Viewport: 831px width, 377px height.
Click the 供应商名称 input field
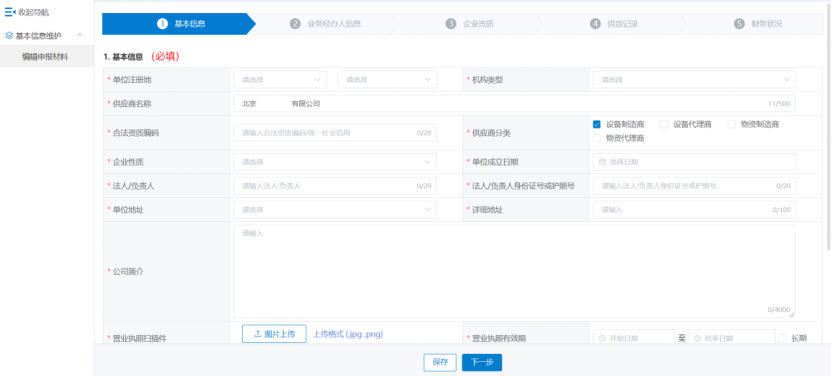[x=514, y=104]
